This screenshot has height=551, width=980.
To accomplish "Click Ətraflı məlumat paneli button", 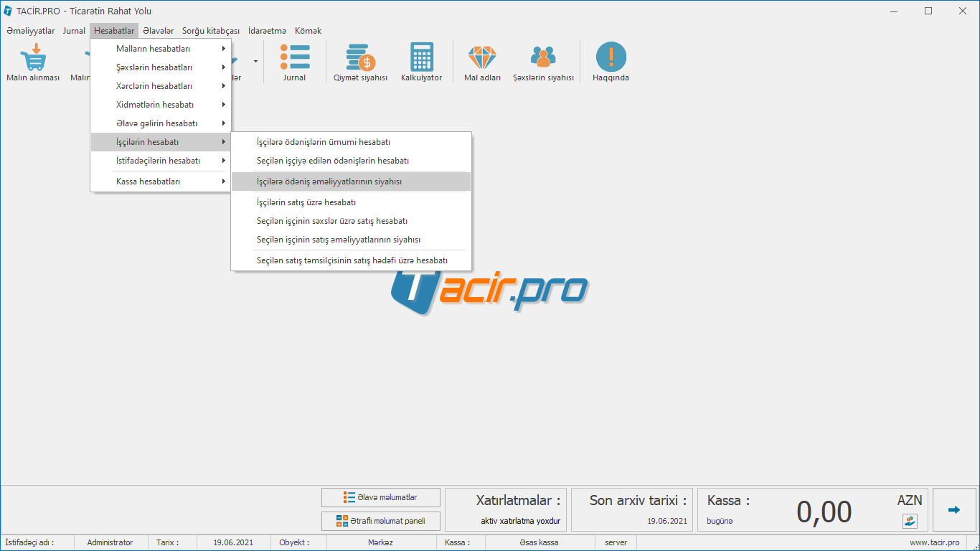I will tap(380, 521).
